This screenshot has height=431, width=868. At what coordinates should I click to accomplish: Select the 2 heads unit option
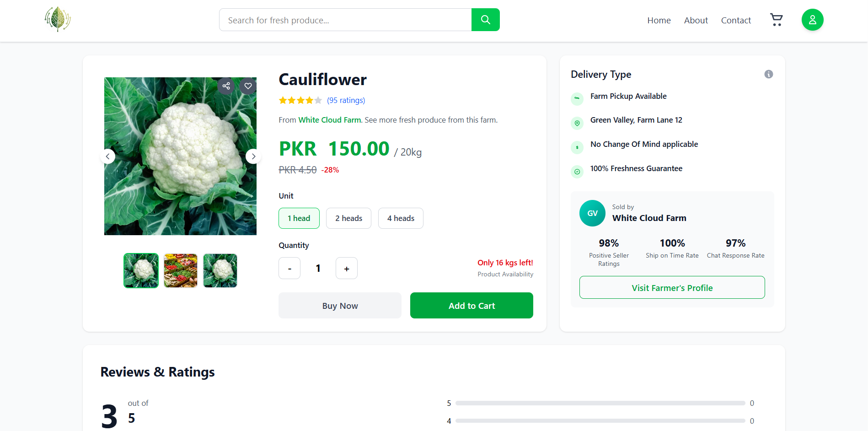pyautogui.click(x=348, y=218)
